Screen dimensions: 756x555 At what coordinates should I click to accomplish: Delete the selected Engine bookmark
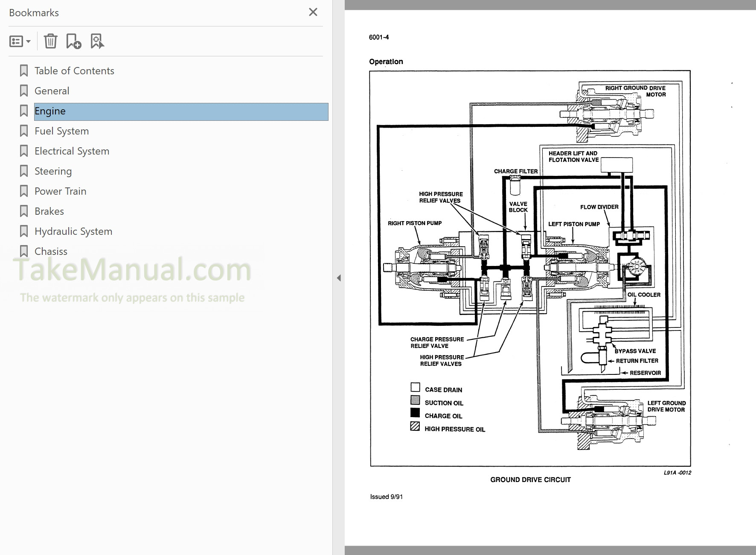coord(51,41)
